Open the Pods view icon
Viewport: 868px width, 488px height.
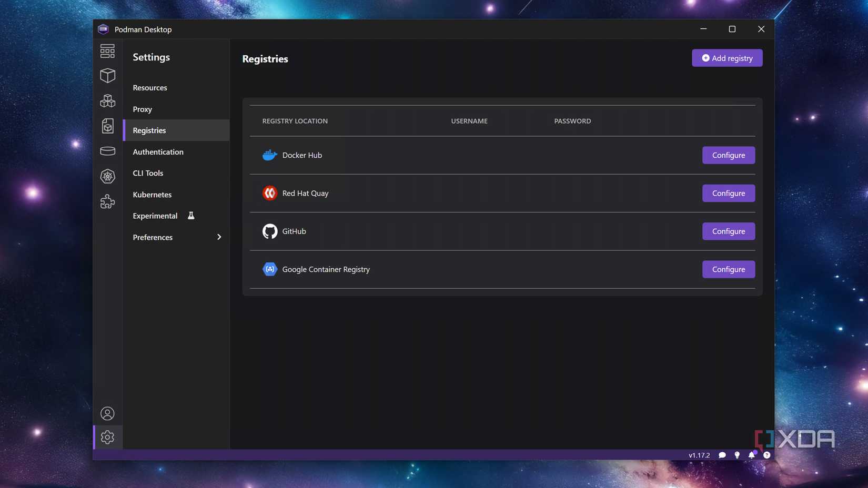107,100
